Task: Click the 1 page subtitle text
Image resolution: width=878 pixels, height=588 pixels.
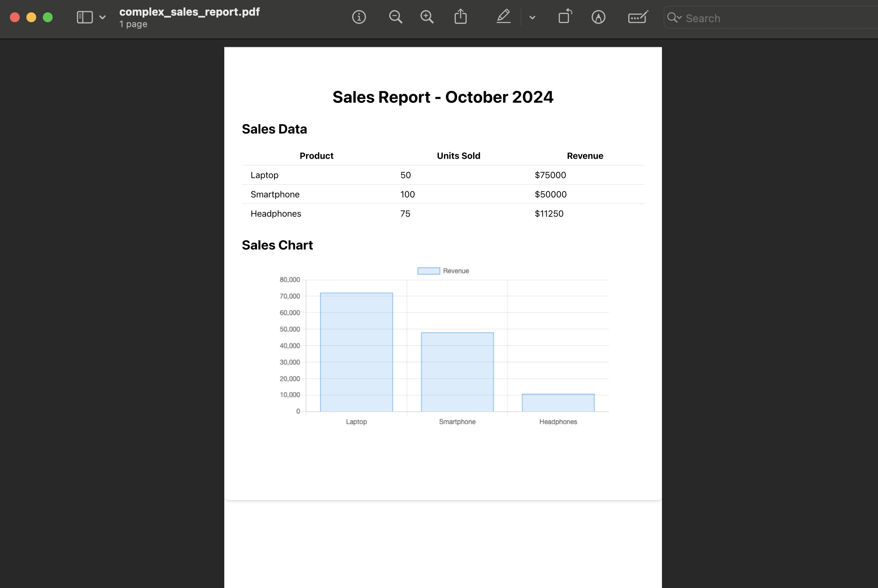Action: click(133, 24)
